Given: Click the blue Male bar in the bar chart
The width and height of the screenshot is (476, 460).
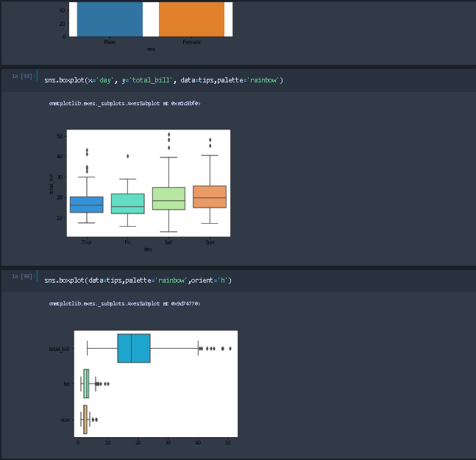Looking at the screenshot, I should point(110,19).
